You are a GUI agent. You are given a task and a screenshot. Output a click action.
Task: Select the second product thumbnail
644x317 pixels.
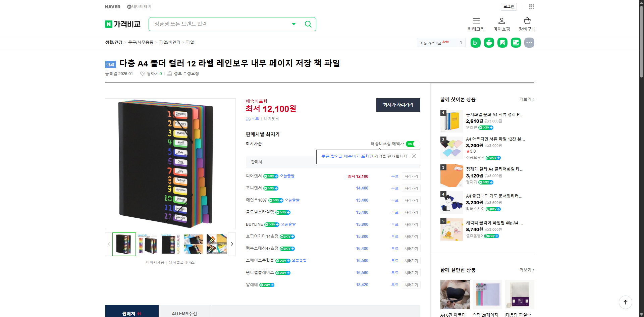[148, 244]
